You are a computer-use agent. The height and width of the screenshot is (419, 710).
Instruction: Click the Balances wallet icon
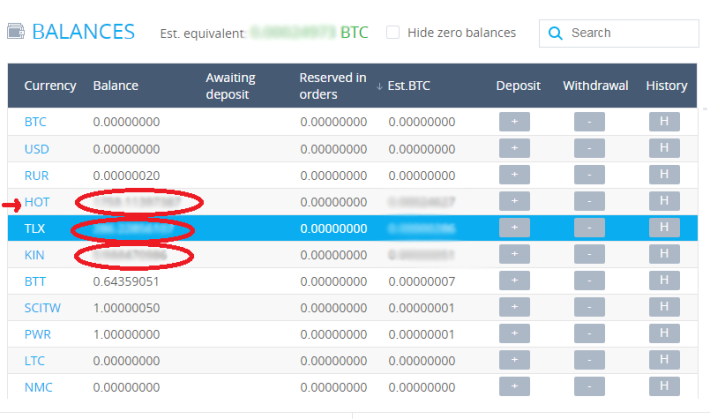(x=16, y=32)
